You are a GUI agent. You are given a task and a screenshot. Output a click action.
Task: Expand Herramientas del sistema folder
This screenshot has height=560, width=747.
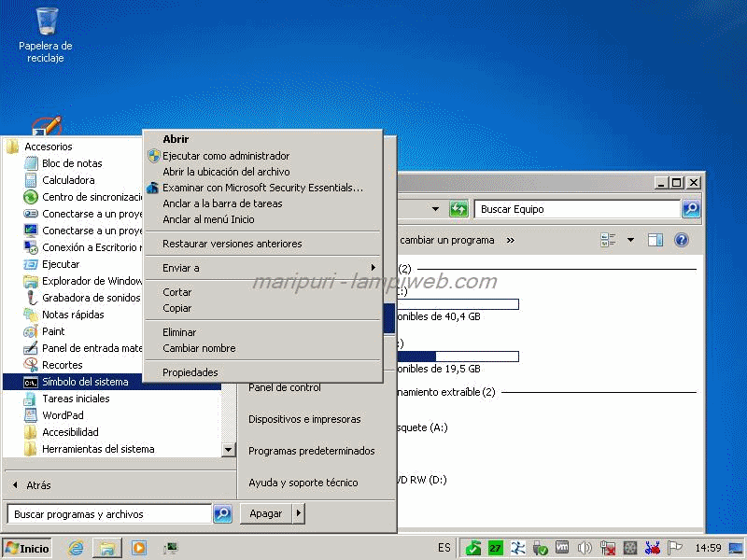(89, 449)
